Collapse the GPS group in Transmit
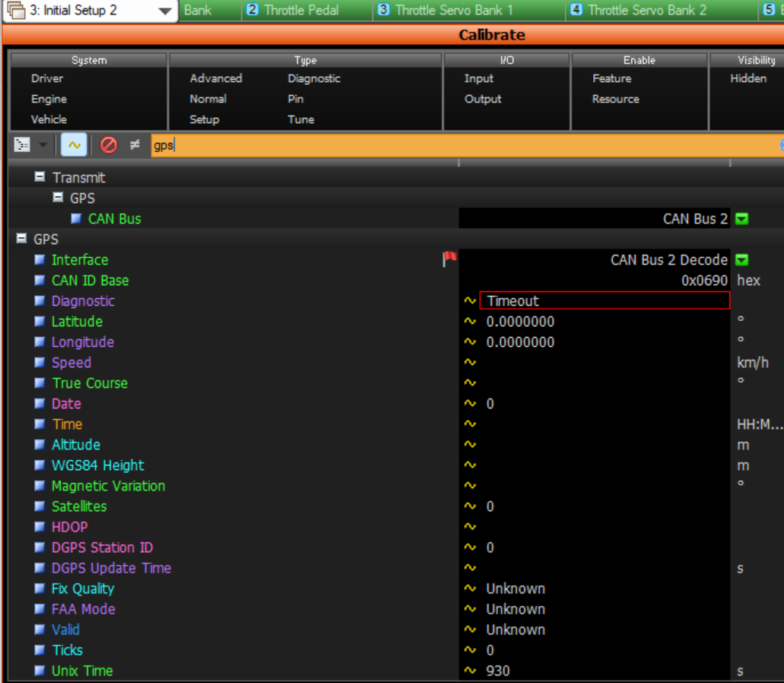The width and height of the screenshot is (784, 683). point(57,197)
